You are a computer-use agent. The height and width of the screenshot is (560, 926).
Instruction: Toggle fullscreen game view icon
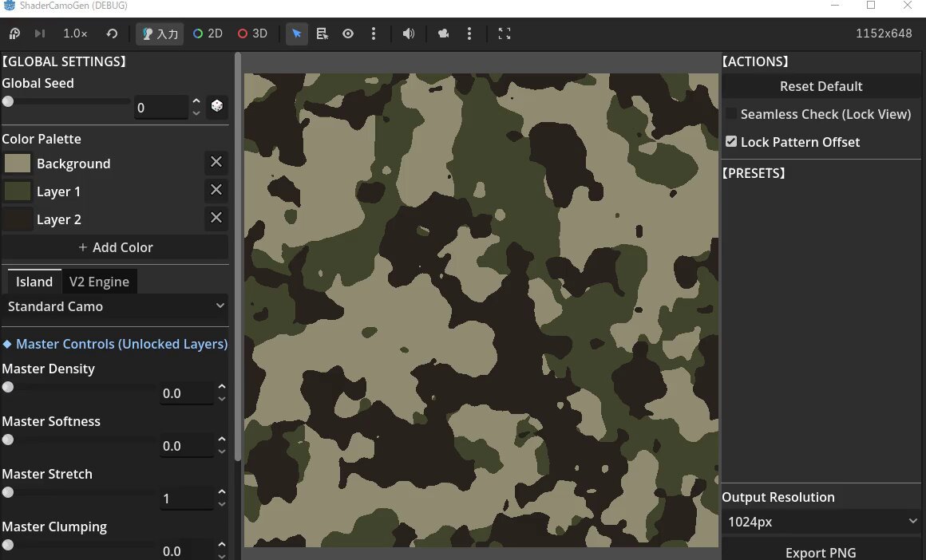(x=505, y=34)
